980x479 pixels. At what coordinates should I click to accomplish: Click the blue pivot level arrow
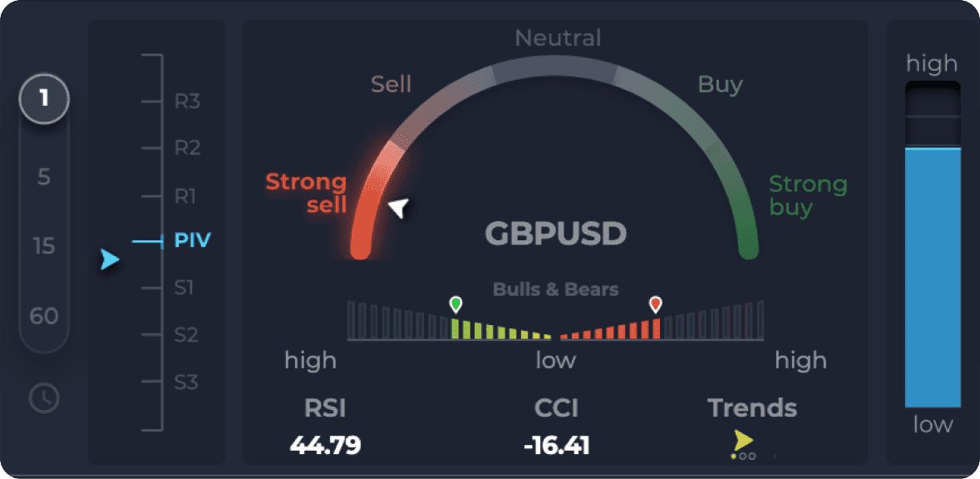tap(110, 260)
